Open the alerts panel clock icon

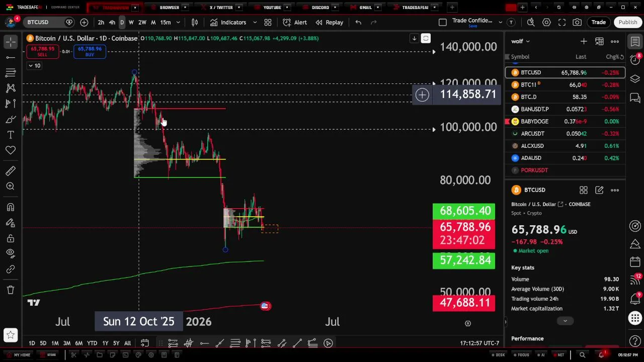[635, 59]
